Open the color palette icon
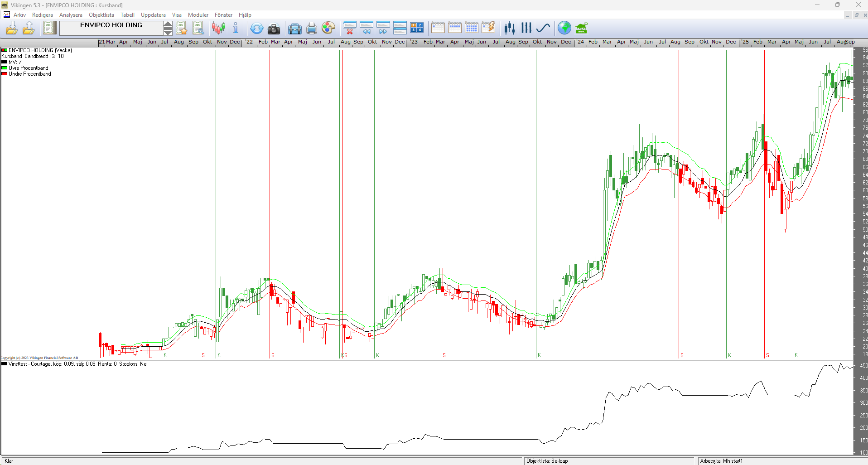Image resolution: width=868 pixels, height=465 pixels. coord(328,28)
